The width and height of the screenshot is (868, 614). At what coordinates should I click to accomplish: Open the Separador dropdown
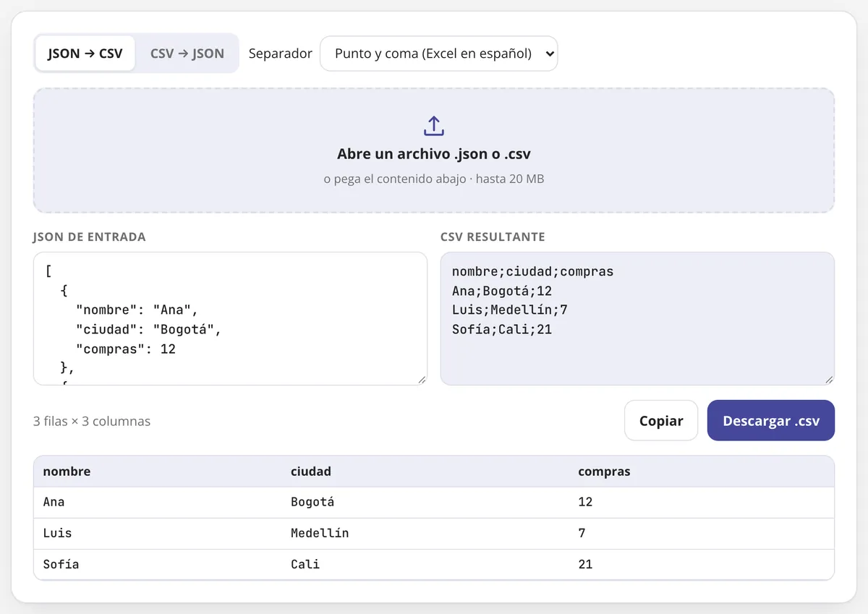point(439,54)
